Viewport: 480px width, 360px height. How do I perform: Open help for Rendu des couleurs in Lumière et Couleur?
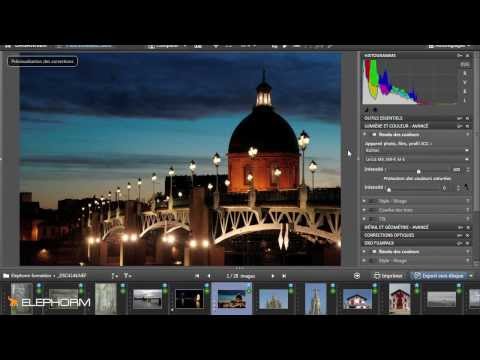point(468,134)
